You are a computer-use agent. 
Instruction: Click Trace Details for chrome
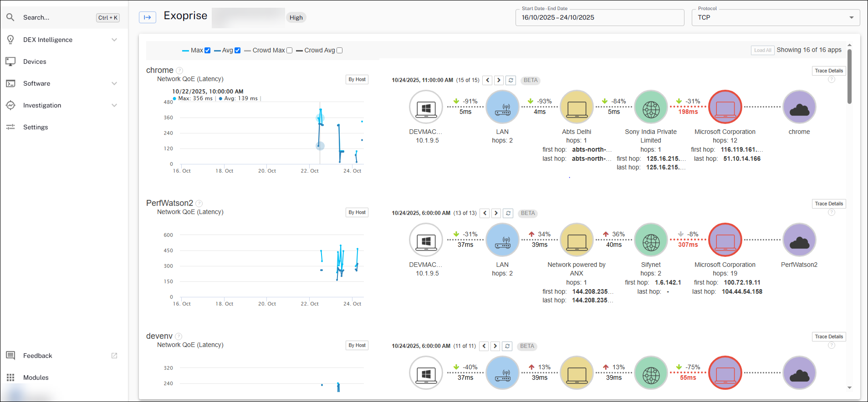tap(828, 71)
